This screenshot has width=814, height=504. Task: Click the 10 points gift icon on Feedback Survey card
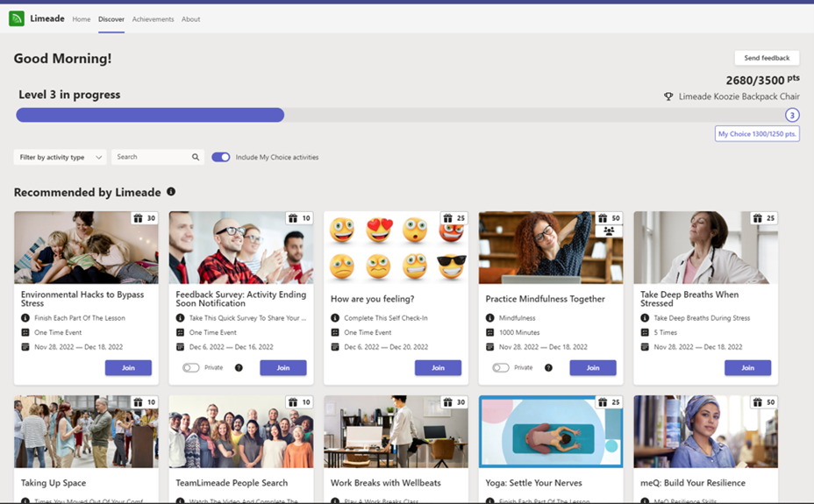point(293,218)
